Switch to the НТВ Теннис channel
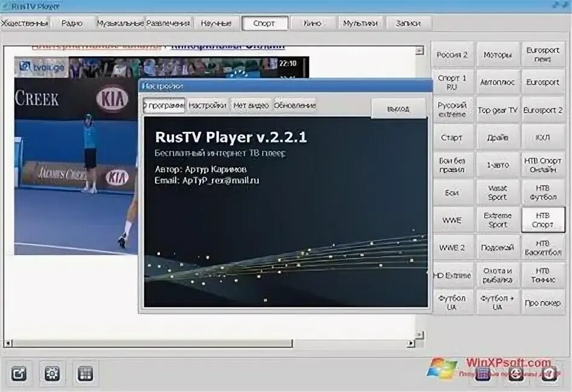The width and height of the screenshot is (572, 392). click(543, 276)
